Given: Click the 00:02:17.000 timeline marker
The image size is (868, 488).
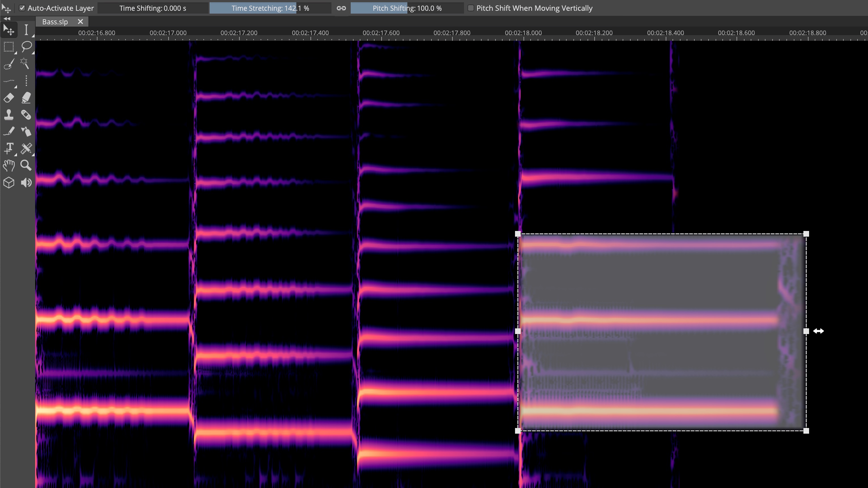Looking at the screenshot, I should (168, 33).
